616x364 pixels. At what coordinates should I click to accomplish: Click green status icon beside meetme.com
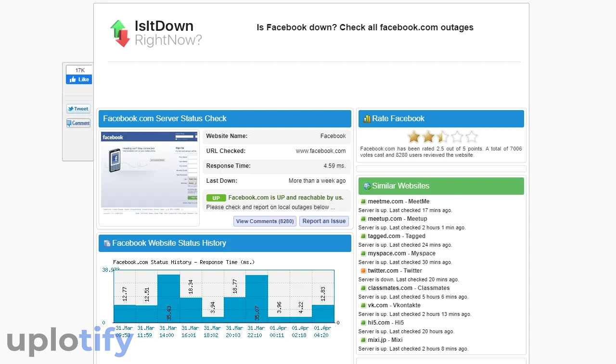(x=363, y=201)
